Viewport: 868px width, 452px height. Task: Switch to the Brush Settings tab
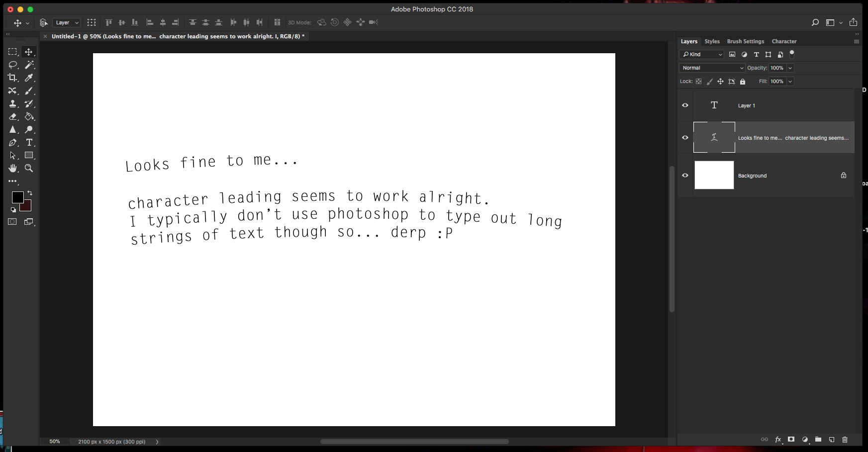click(745, 41)
